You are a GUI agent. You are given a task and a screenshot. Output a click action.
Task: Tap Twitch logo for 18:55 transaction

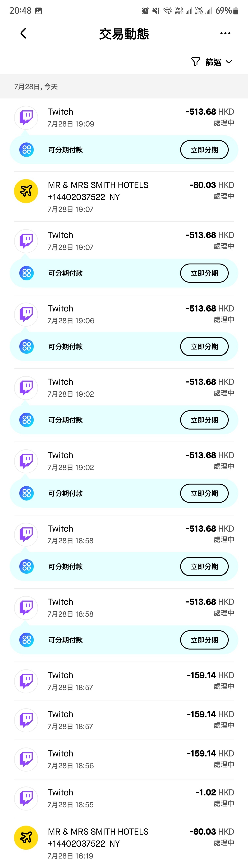pos(26,798)
